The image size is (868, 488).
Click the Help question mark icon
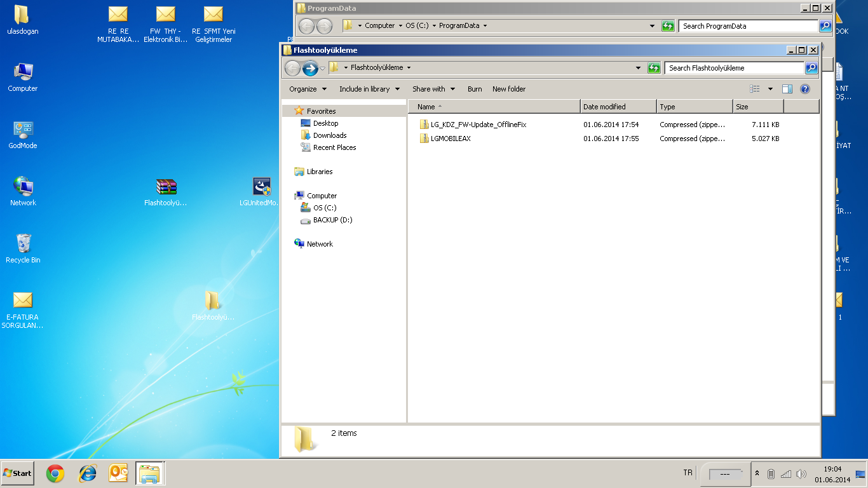click(x=805, y=89)
